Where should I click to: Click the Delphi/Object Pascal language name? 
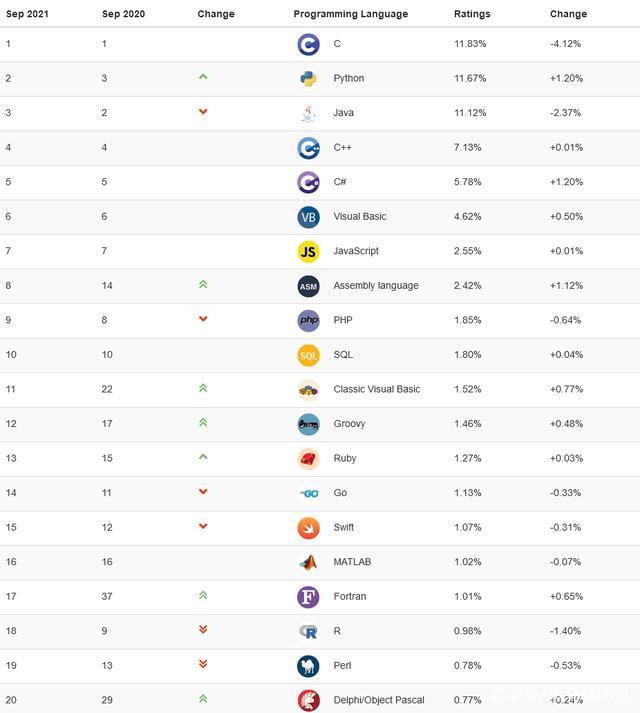pos(379,700)
